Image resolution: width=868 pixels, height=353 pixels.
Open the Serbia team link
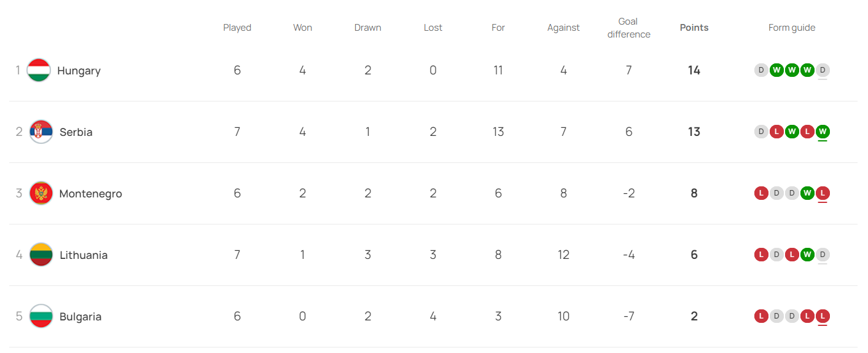76,132
